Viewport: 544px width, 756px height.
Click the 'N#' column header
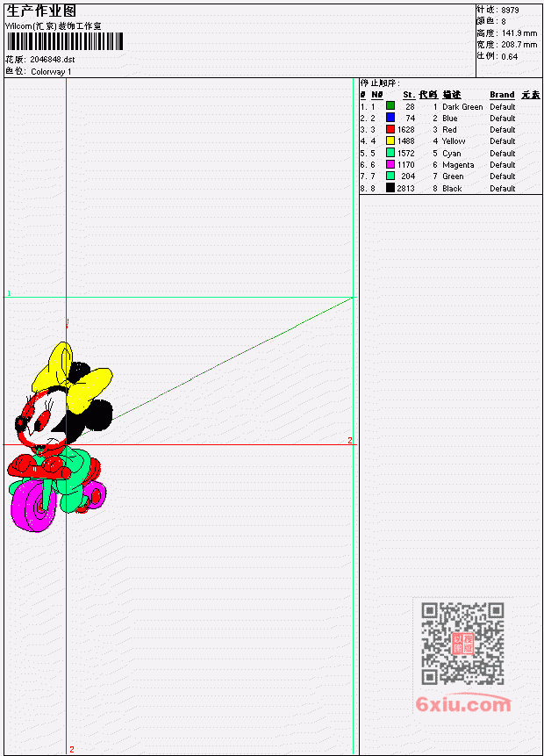(x=376, y=95)
